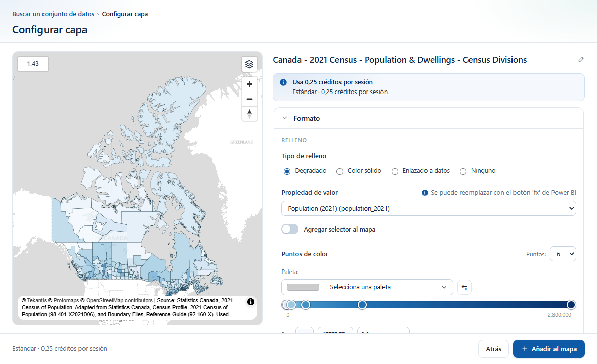
Task: Click the middle handle on the color gradient slider
Action: (x=362, y=305)
